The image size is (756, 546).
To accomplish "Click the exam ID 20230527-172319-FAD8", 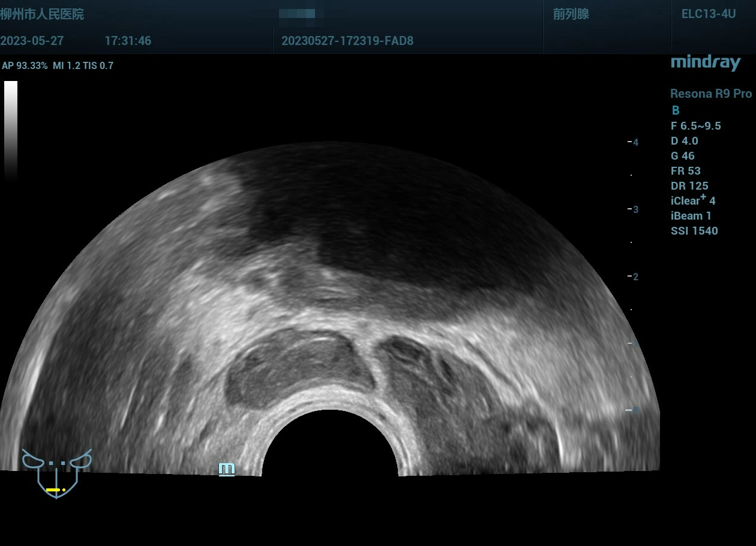I will (x=347, y=41).
